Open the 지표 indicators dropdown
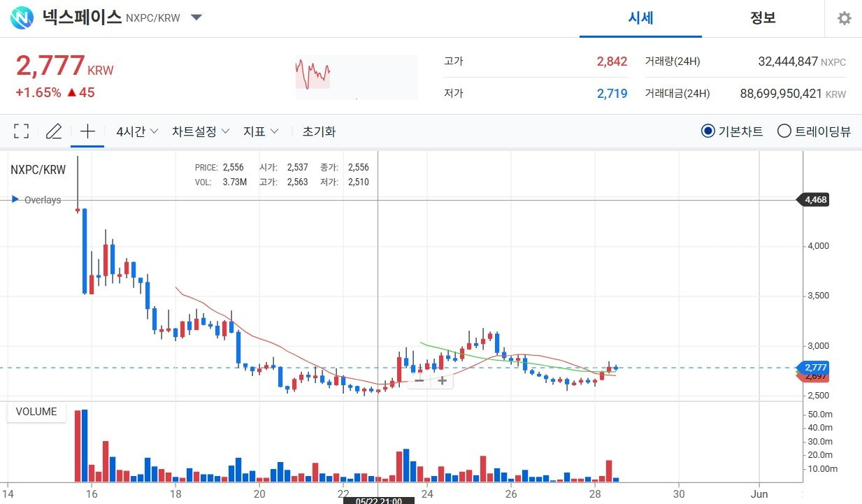862x504 pixels. (261, 131)
